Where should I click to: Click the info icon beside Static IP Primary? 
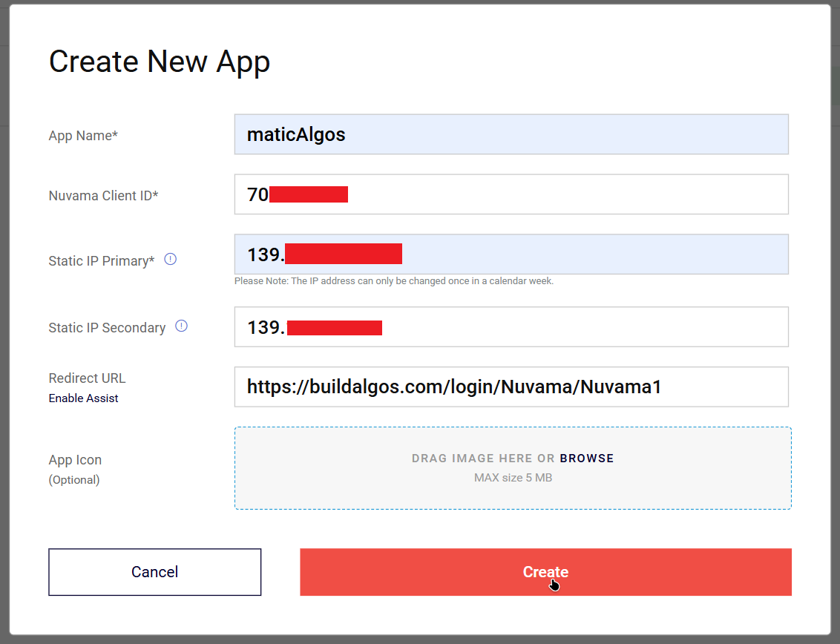click(x=171, y=260)
